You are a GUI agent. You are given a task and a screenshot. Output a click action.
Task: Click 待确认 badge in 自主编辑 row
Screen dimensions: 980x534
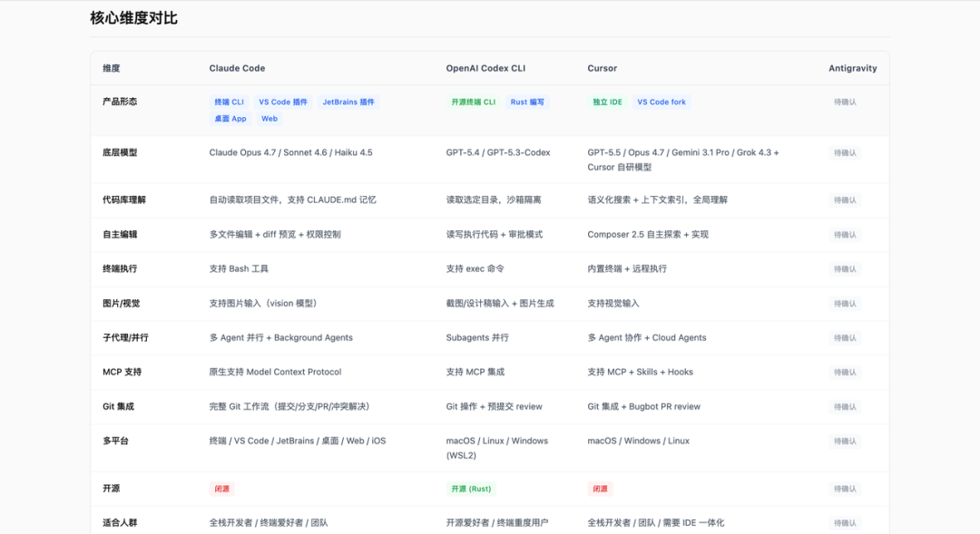tap(845, 235)
